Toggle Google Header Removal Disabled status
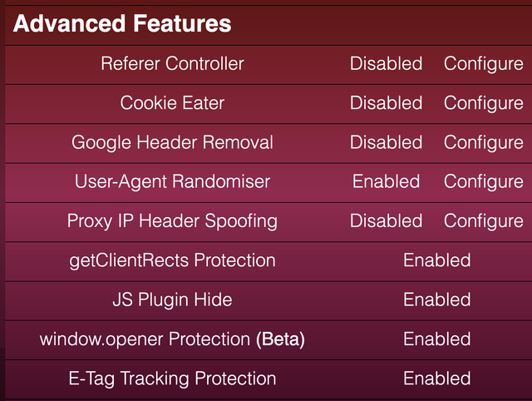Image resolution: width=532 pixels, height=401 pixels. point(386,142)
